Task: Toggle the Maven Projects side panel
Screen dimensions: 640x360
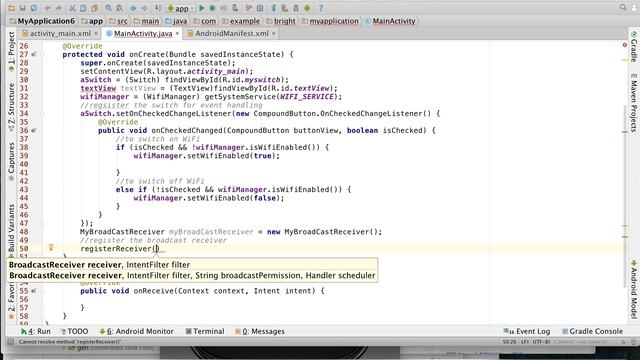Action: [633, 103]
